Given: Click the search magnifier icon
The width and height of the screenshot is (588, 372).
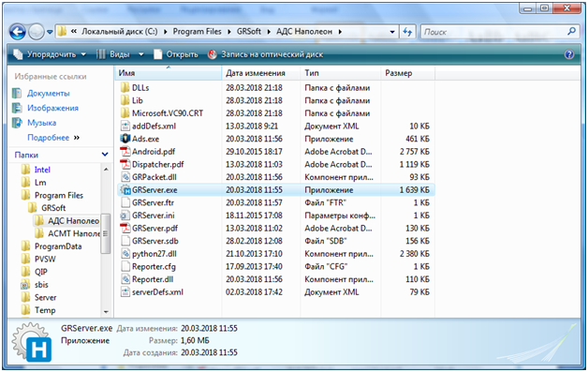Looking at the screenshot, I should tap(571, 32).
